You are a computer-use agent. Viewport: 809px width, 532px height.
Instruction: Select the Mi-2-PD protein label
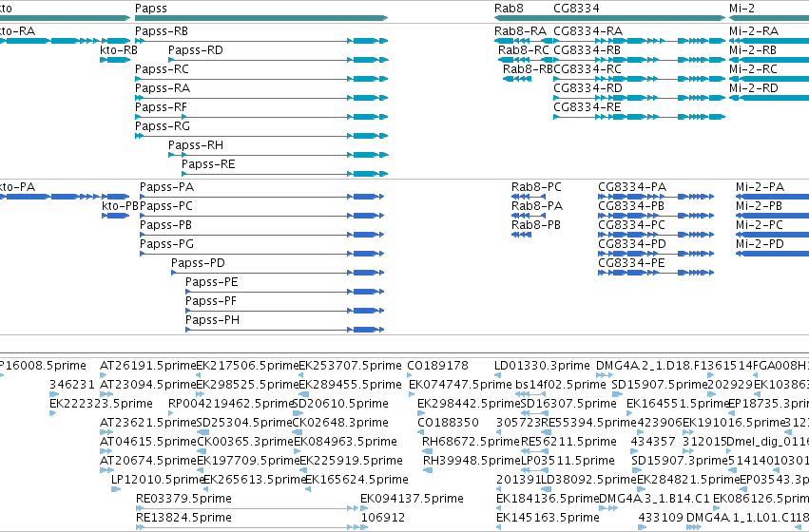(760, 244)
